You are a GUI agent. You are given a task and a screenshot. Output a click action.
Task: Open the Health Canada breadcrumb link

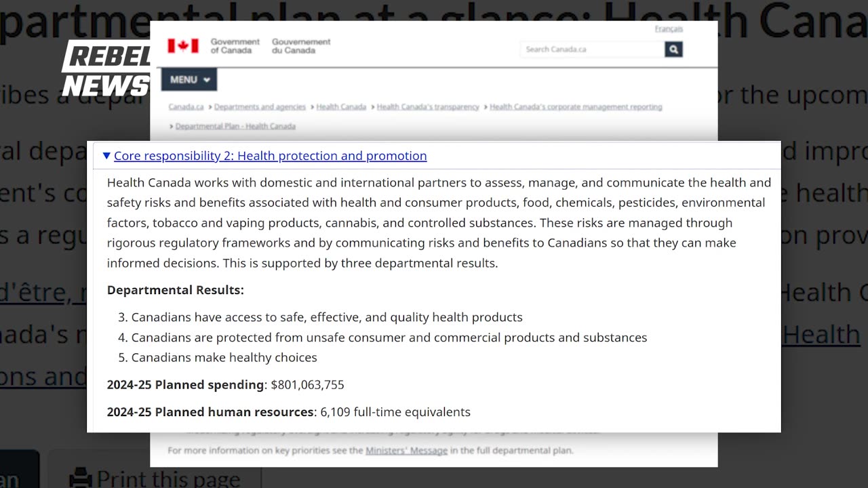[x=341, y=107]
